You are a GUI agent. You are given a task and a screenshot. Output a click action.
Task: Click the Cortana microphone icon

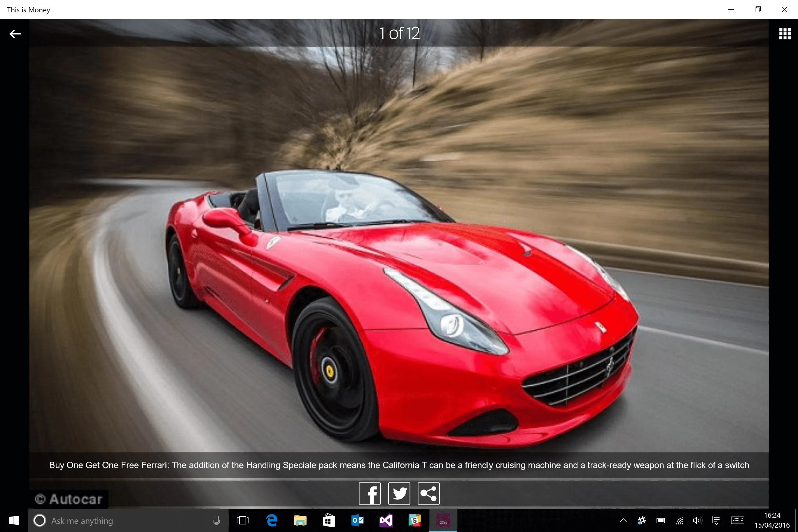(216, 520)
